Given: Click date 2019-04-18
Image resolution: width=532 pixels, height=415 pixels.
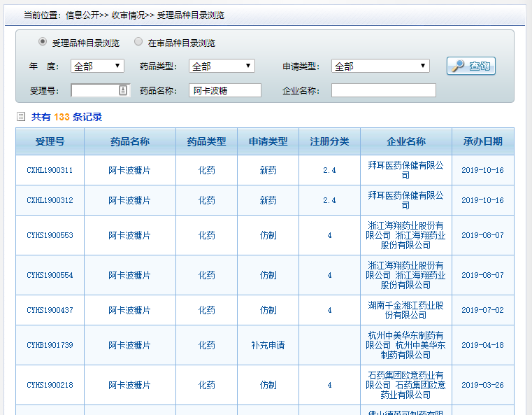Looking at the screenshot, I should point(482,345).
